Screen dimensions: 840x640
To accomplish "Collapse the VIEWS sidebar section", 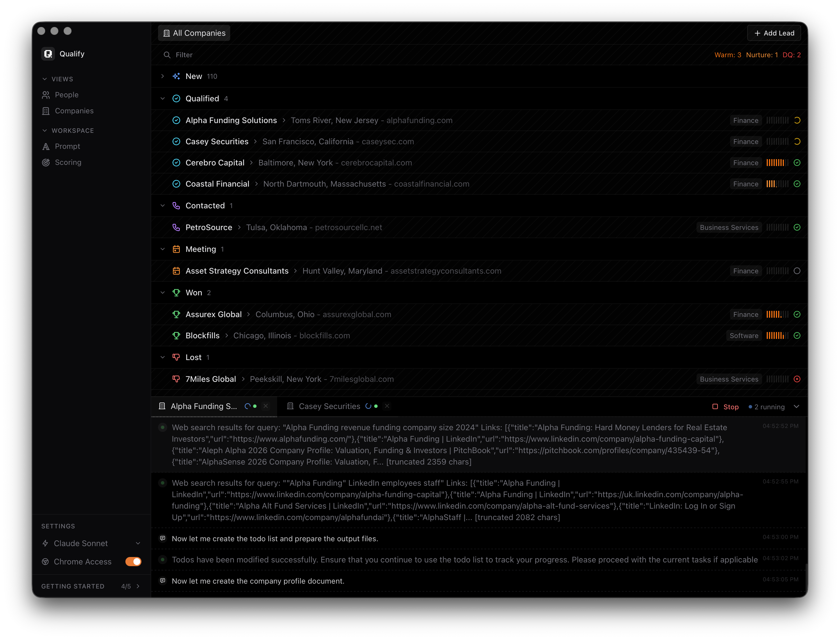I will (45, 79).
